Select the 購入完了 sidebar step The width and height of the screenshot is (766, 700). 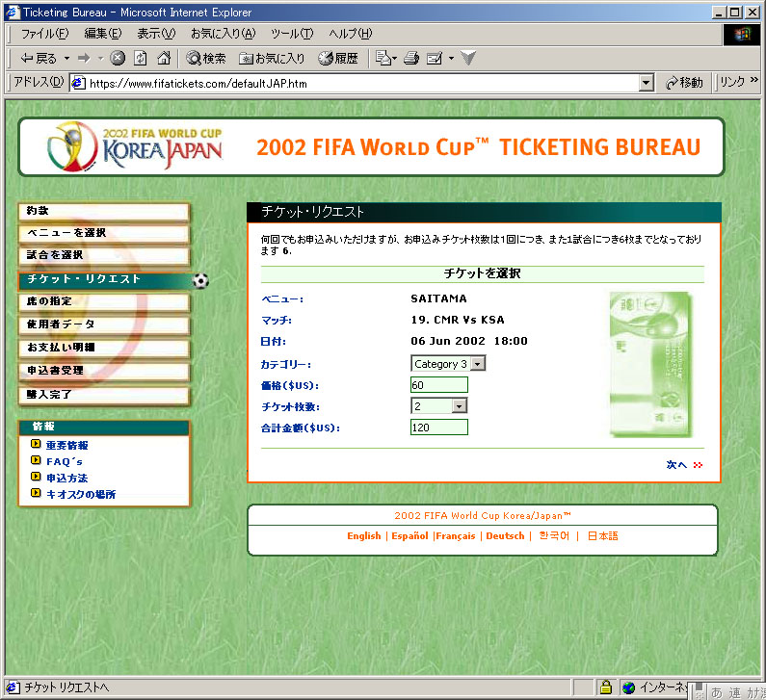103,395
